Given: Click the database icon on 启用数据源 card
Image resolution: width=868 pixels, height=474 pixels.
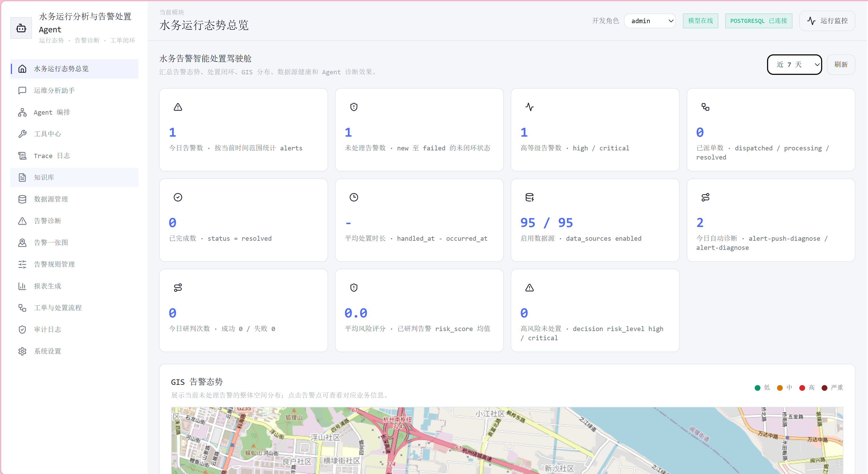Looking at the screenshot, I should click(x=529, y=197).
